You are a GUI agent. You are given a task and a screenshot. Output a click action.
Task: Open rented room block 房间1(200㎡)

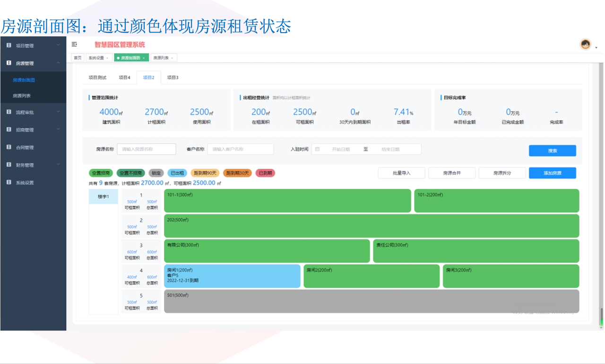[x=232, y=276]
